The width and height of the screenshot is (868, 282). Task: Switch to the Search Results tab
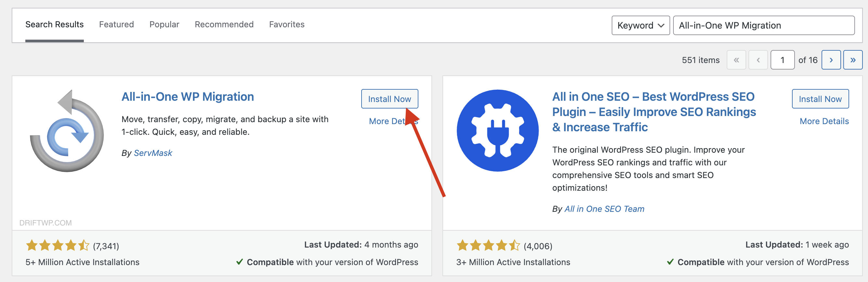pyautogui.click(x=55, y=25)
